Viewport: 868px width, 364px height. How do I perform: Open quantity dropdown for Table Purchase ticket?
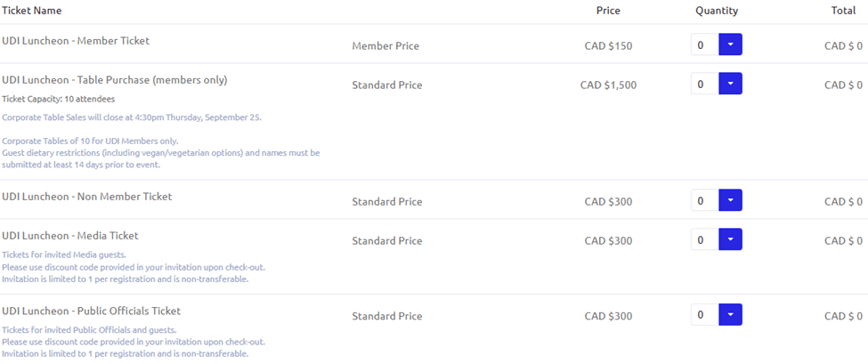(730, 85)
